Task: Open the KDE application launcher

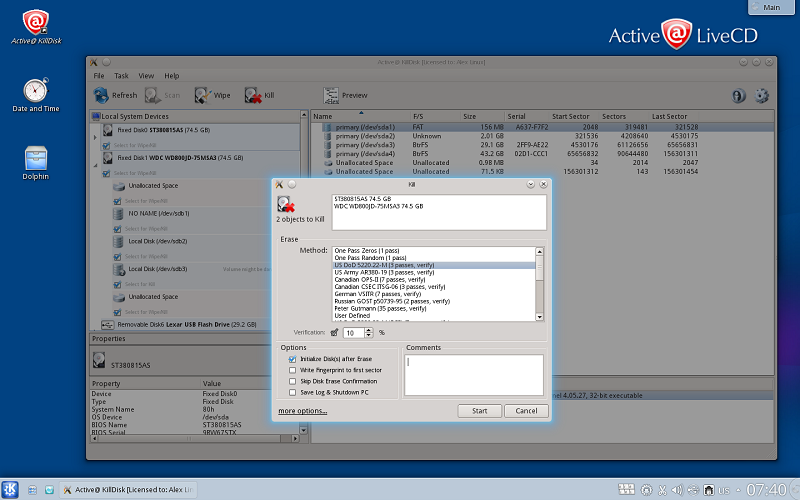Action: [x=12, y=490]
